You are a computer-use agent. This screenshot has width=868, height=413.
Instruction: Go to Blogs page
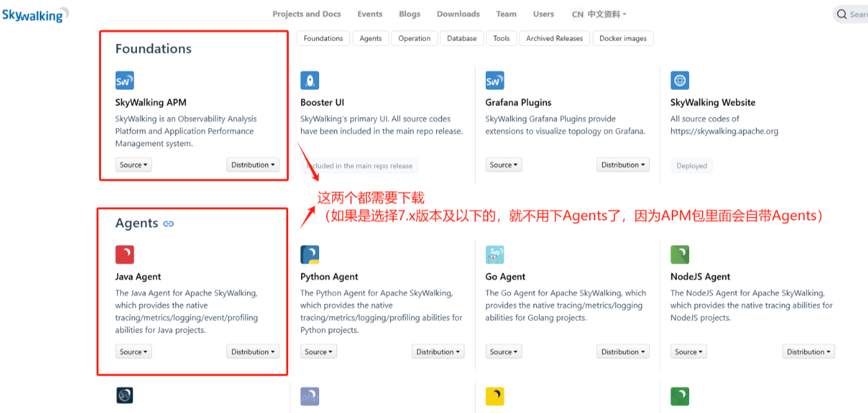pos(409,14)
